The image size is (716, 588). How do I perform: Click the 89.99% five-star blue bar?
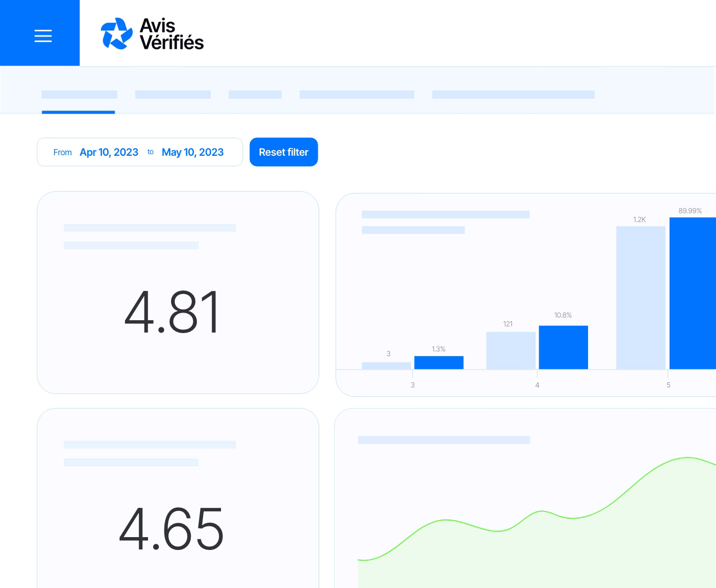[693, 293]
